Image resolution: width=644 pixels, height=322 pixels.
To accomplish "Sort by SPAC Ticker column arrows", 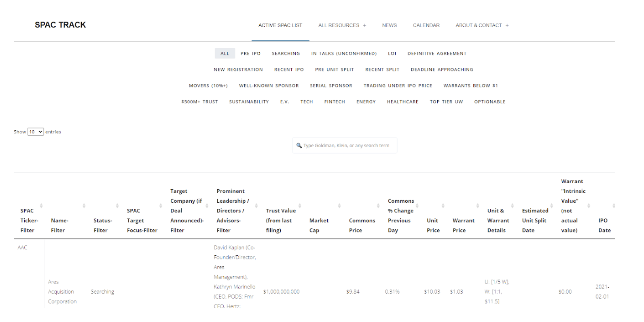I will [41, 206].
